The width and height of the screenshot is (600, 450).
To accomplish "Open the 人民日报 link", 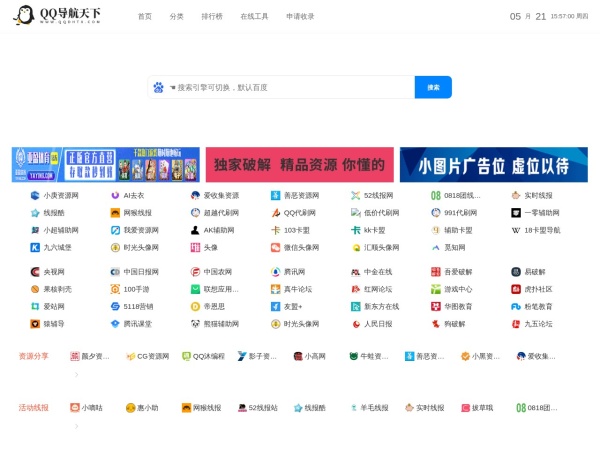I will tap(378, 324).
